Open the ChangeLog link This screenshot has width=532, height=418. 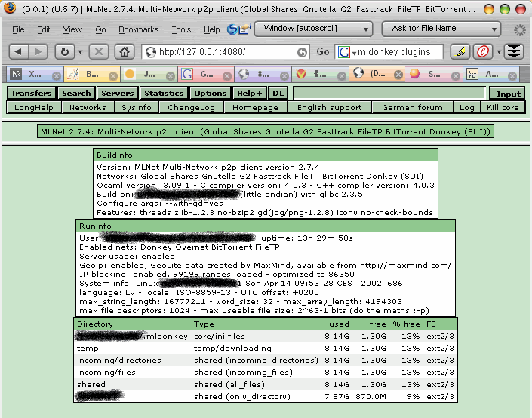coord(191,108)
